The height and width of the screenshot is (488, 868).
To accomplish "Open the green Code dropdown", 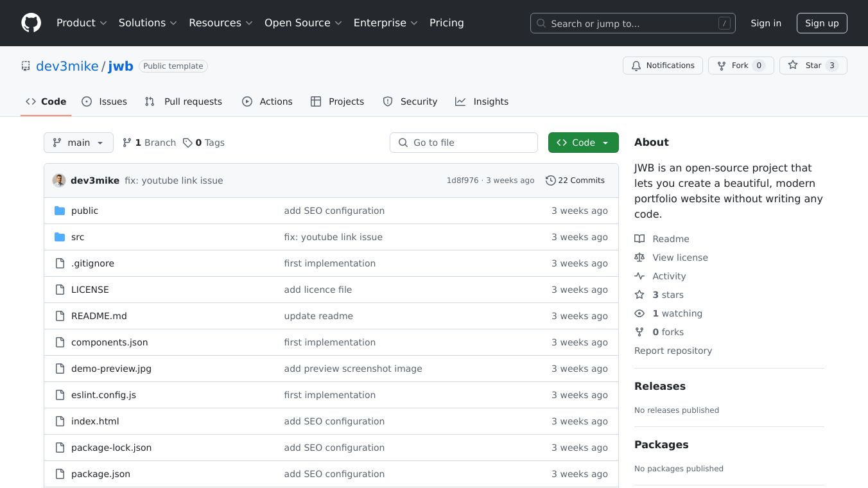I will (583, 143).
